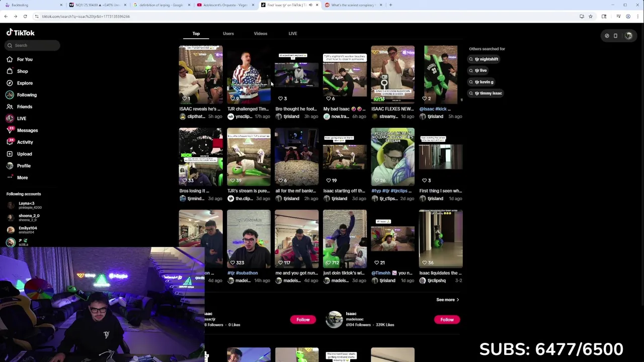Switch to the LIVE results tab
The image size is (644, 362).
click(293, 34)
